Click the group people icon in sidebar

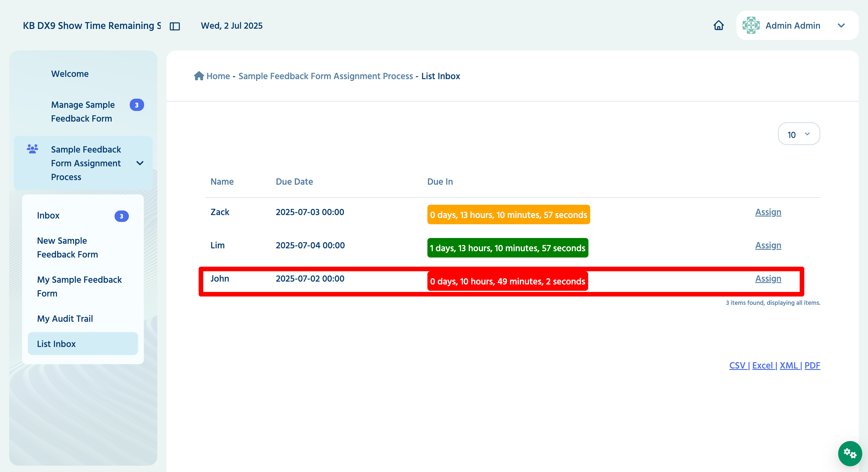[x=32, y=149]
